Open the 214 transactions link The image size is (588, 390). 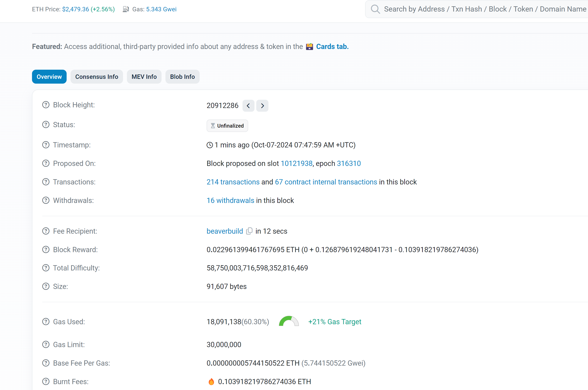point(233,182)
